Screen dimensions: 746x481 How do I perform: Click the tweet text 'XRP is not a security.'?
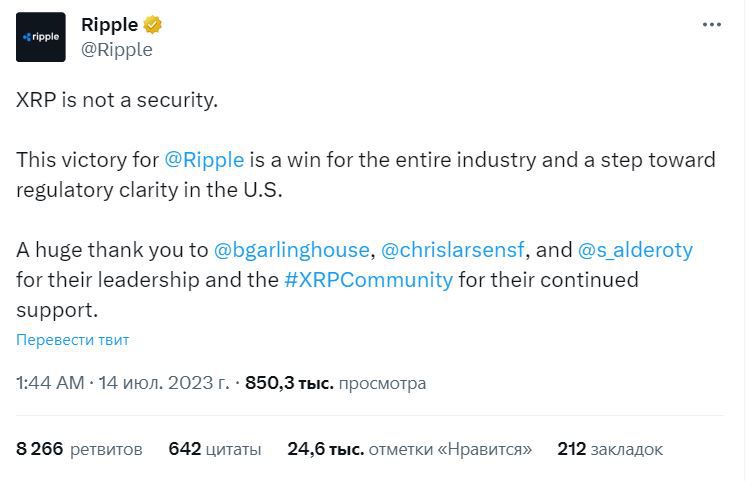(x=117, y=101)
